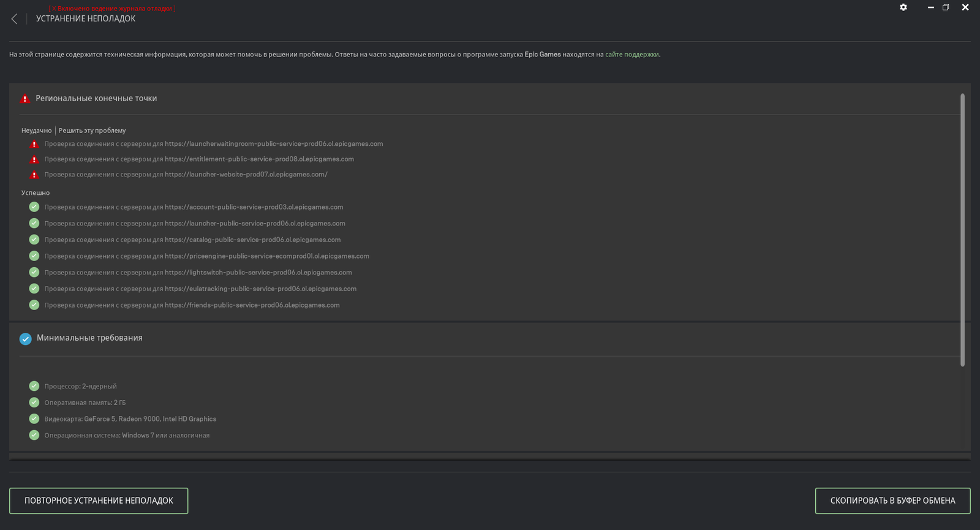Select the account-public-service-prod03 URL text
Screen dimensions: 980x530
[254, 207]
